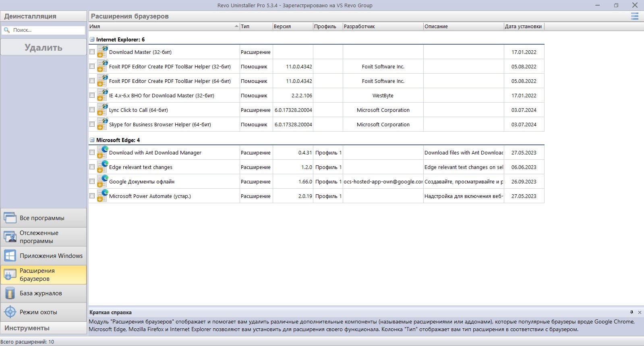Click the Download Master extension icon
This screenshot has width=644, height=346.
tap(102, 52)
